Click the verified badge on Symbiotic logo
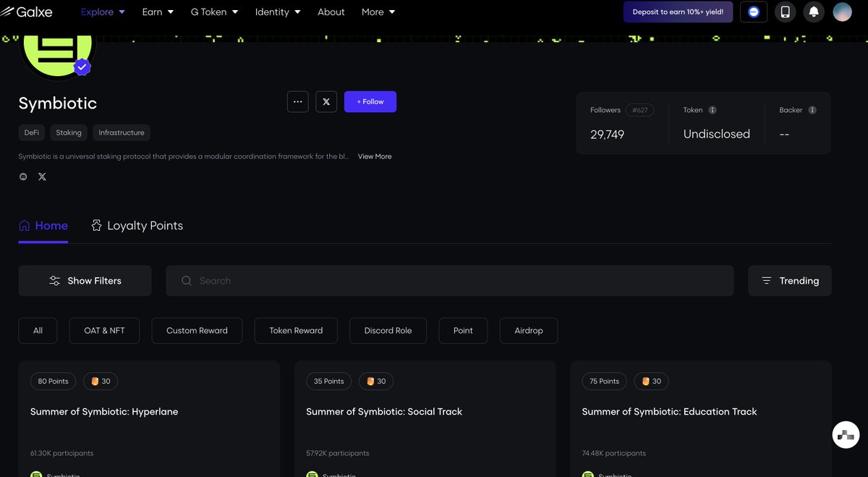This screenshot has height=477, width=868. pos(82,67)
